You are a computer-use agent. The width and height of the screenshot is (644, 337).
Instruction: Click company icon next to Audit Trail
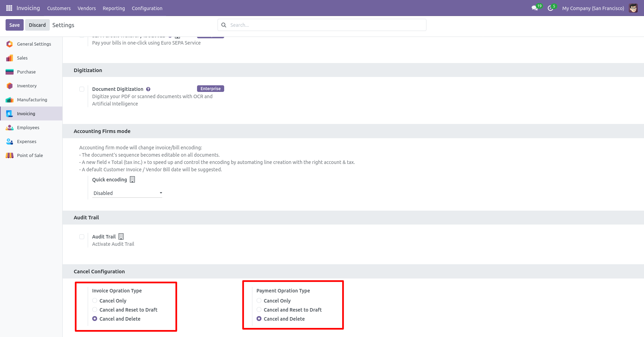click(121, 236)
